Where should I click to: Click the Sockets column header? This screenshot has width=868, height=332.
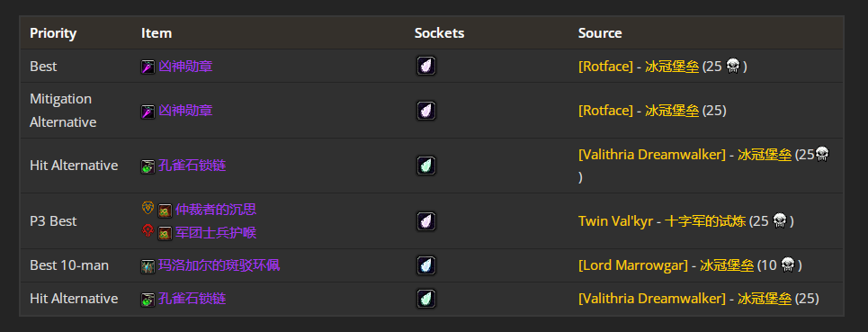pos(440,33)
